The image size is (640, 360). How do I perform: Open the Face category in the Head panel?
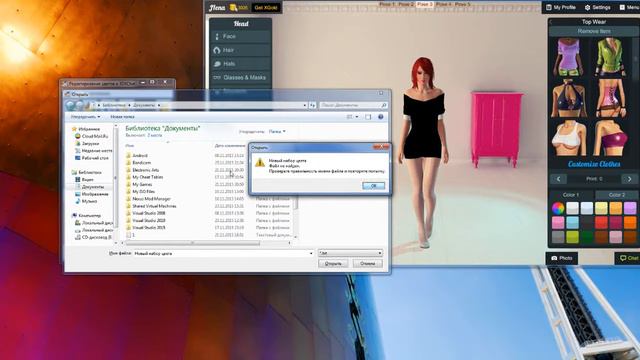(x=240, y=36)
